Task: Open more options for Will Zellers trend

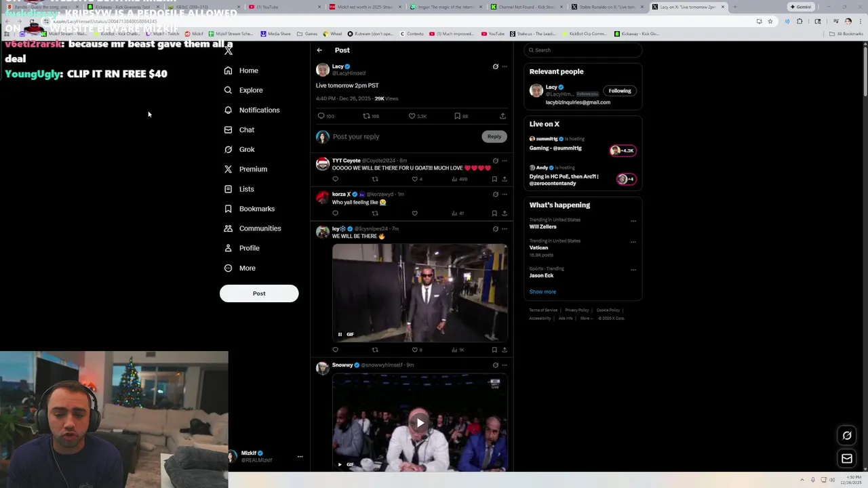Action: 633,221
